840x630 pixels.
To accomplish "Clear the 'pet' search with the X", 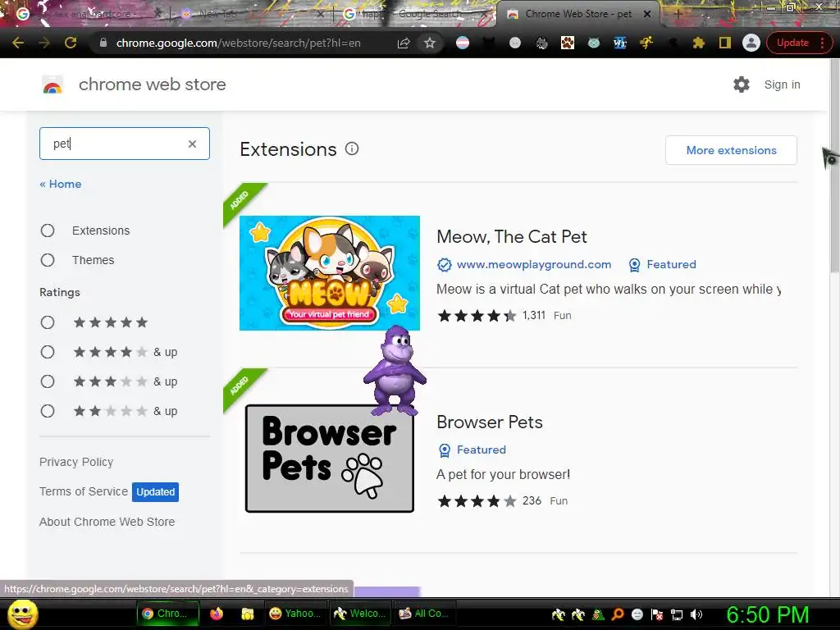I will pos(192,144).
